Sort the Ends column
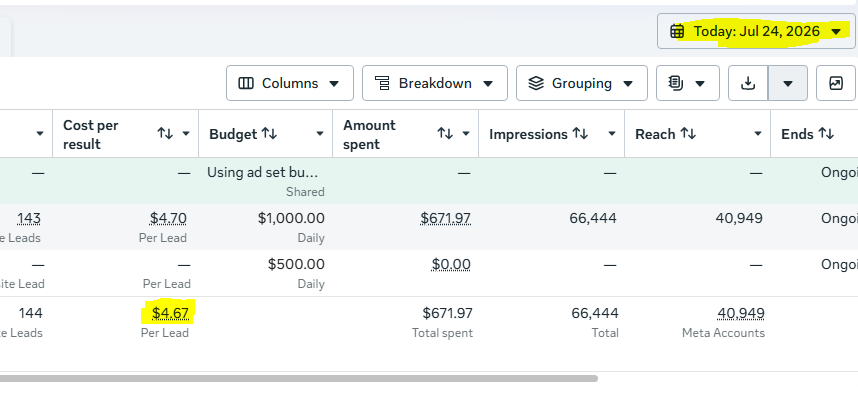 [x=826, y=134]
